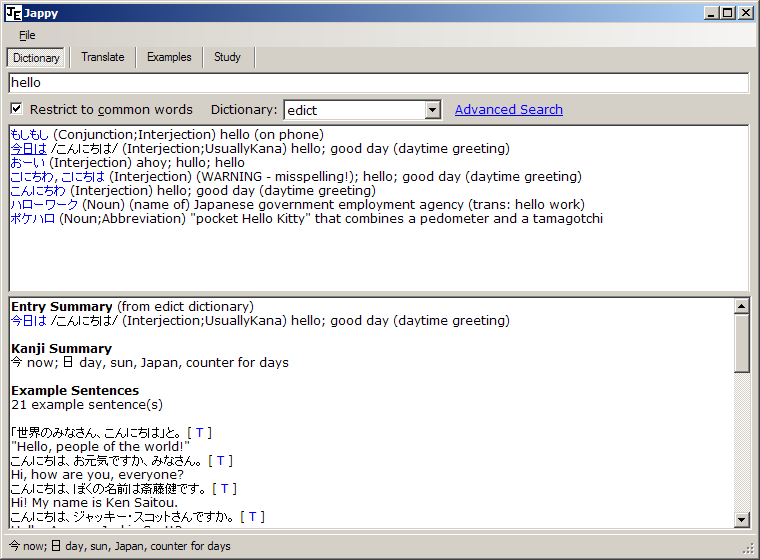Click the Jappy application icon in title bar
Screen dimensions: 760x560
[13, 12]
